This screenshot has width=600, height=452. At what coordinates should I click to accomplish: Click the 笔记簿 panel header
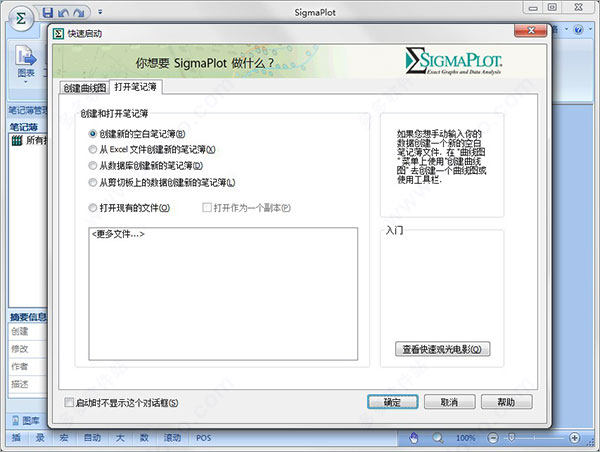coord(24,127)
